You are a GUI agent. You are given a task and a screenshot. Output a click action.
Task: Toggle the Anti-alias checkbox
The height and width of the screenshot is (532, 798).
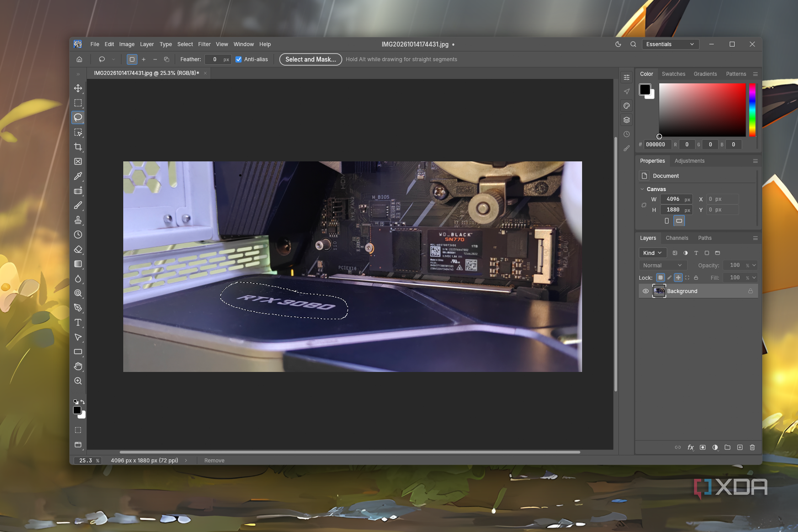238,59
